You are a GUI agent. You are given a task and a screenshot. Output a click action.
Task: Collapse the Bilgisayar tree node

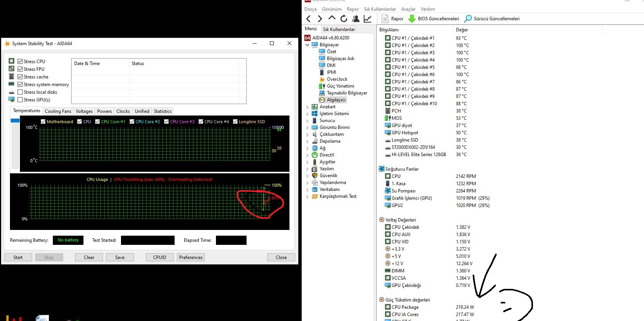tap(307, 45)
